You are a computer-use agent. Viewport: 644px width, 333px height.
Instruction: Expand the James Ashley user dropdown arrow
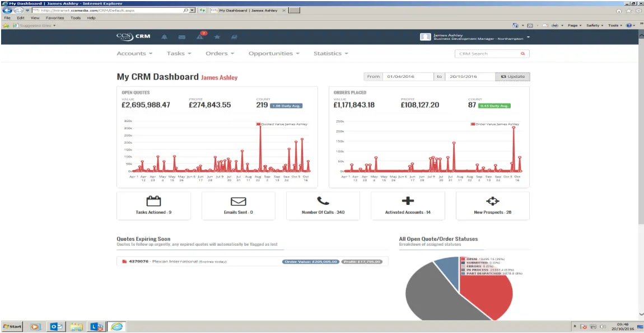(528, 37)
